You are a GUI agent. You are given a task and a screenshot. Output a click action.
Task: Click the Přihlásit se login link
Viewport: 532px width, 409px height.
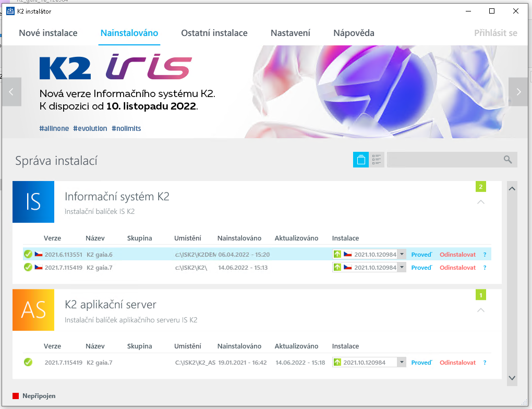click(x=495, y=33)
